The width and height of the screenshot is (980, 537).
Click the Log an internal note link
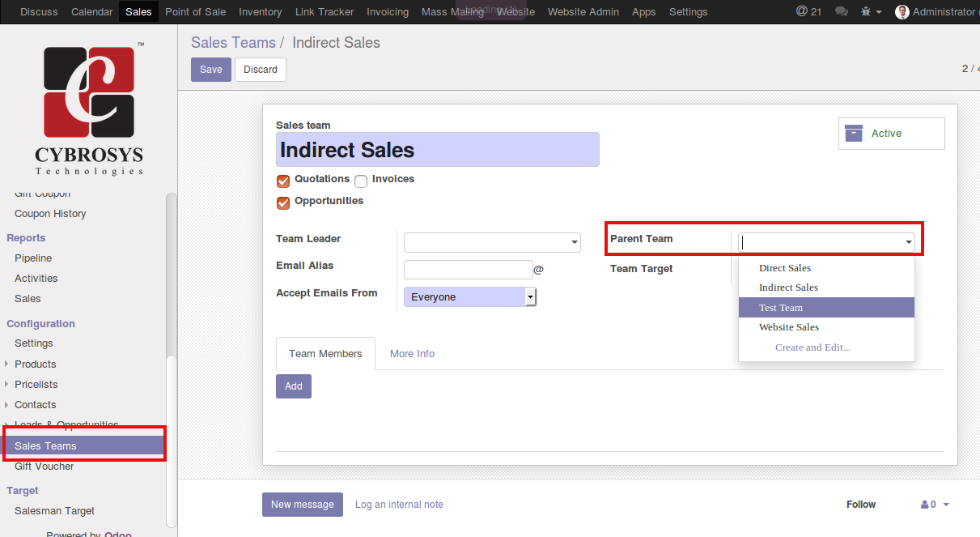coord(399,505)
